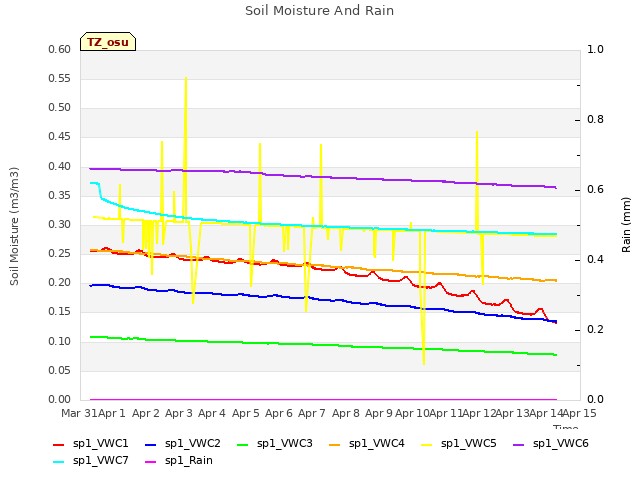Click the 0.6 rain axis tick label
Image resolution: width=640 pixels, height=480 pixels.
[595, 190]
